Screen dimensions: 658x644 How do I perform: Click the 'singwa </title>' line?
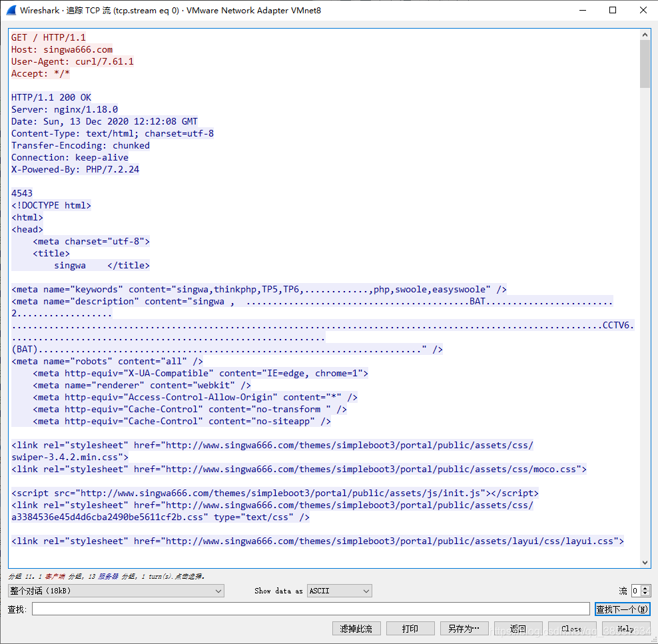click(x=102, y=266)
